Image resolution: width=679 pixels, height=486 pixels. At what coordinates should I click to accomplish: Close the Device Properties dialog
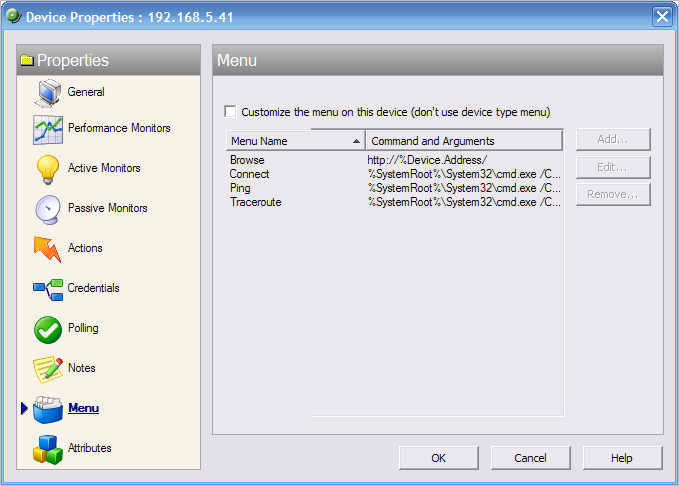[x=662, y=17]
